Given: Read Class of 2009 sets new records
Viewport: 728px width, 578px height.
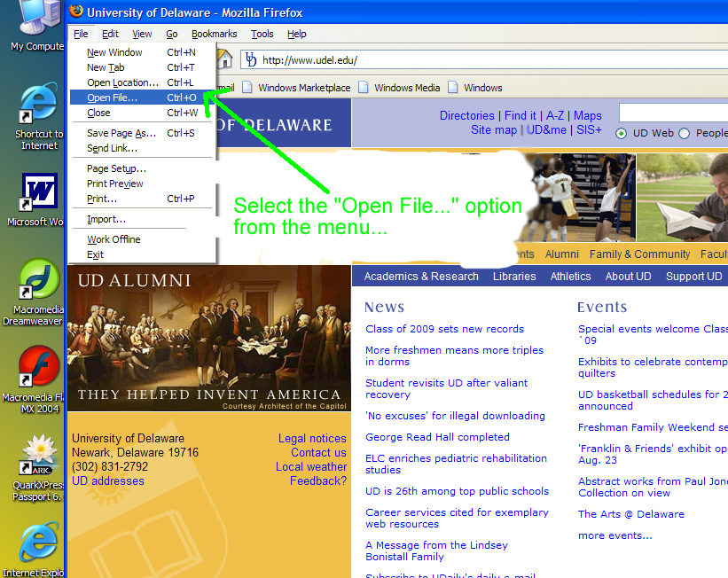Looking at the screenshot, I should tap(444, 329).
